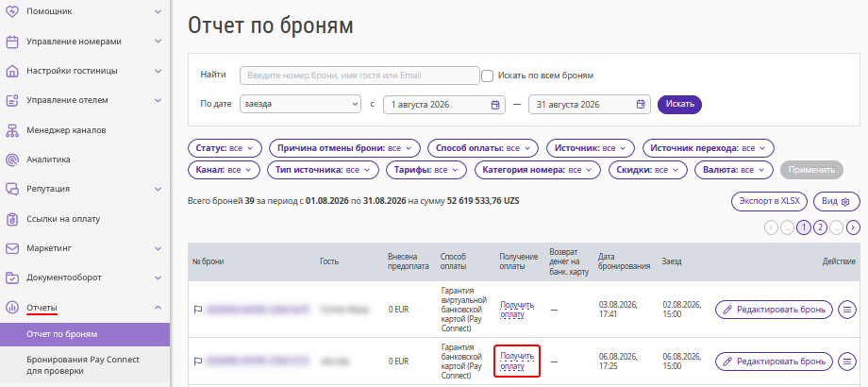Click the Найти search input field

pos(359,76)
